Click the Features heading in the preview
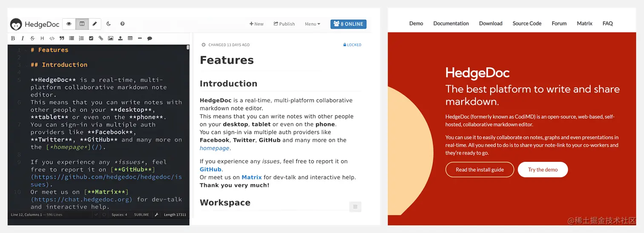This screenshot has width=644, height=233. click(227, 60)
